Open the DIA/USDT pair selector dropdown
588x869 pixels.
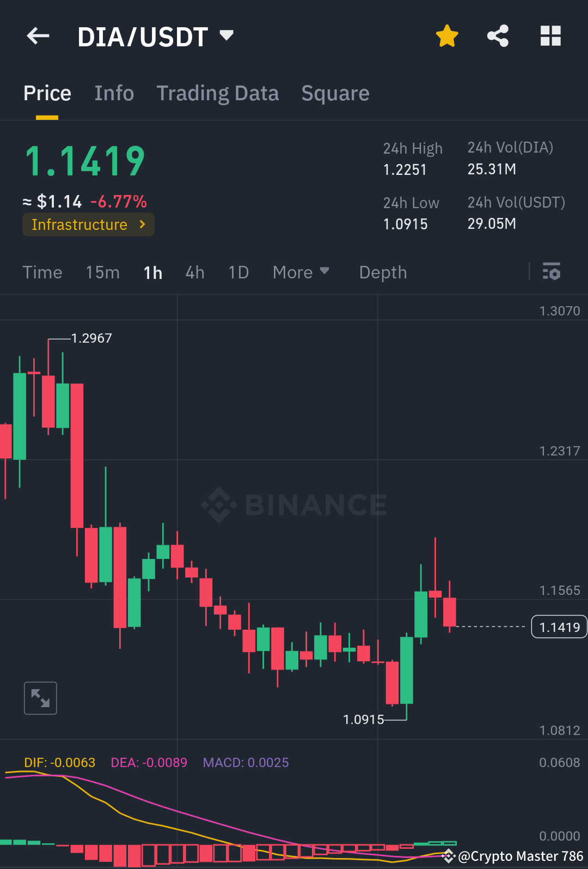pos(227,35)
